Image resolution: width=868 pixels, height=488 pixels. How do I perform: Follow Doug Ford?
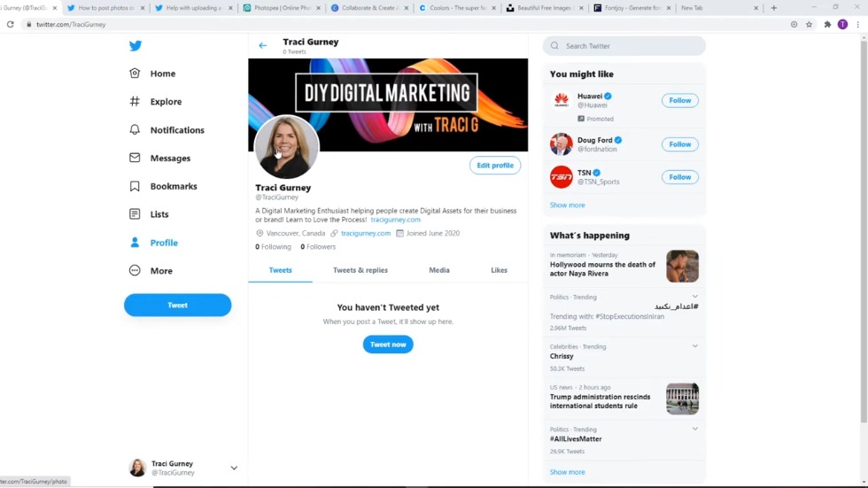(x=680, y=144)
